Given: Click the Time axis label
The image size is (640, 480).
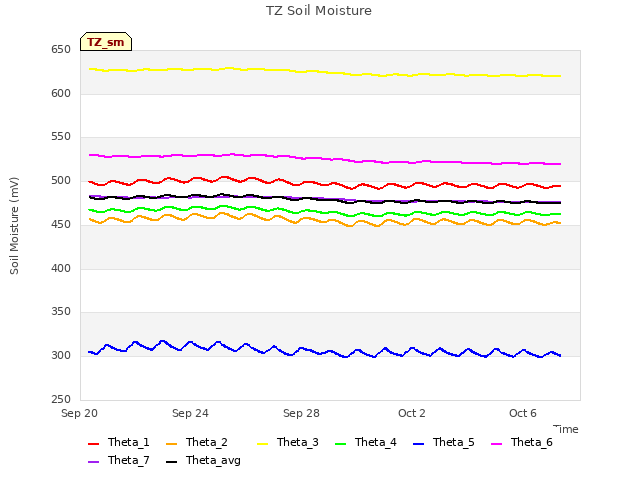Looking at the screenshot, I should pos(566,429).
